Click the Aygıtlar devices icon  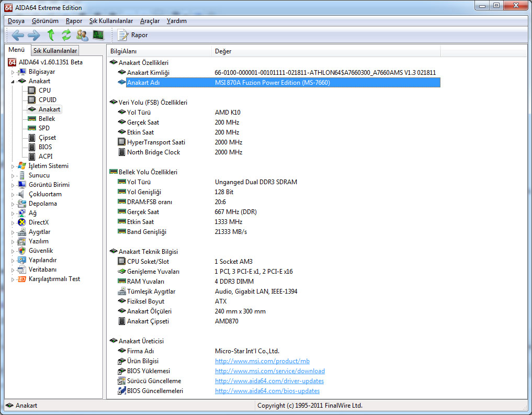pyautogui.click(x=22, y=232)
